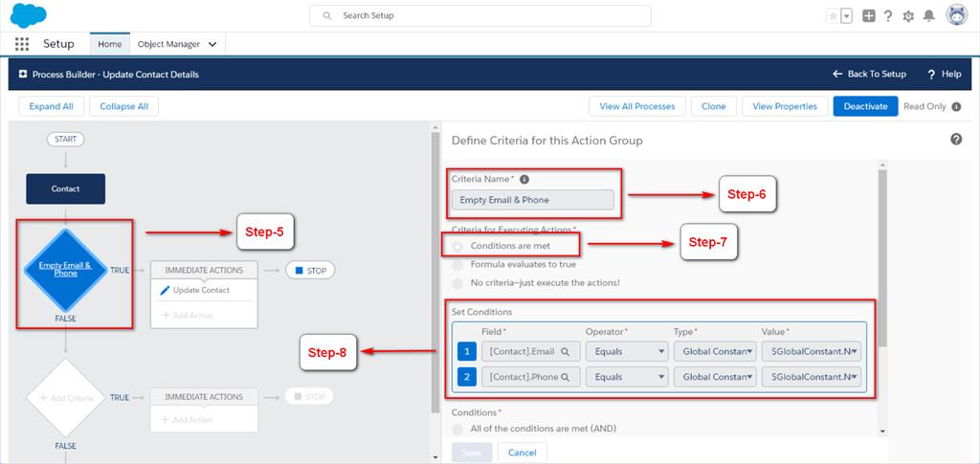The height and width of the screenshot is (464, 980).
Task: Click the dimmed STOP node in second row
Action: point(309,397)
